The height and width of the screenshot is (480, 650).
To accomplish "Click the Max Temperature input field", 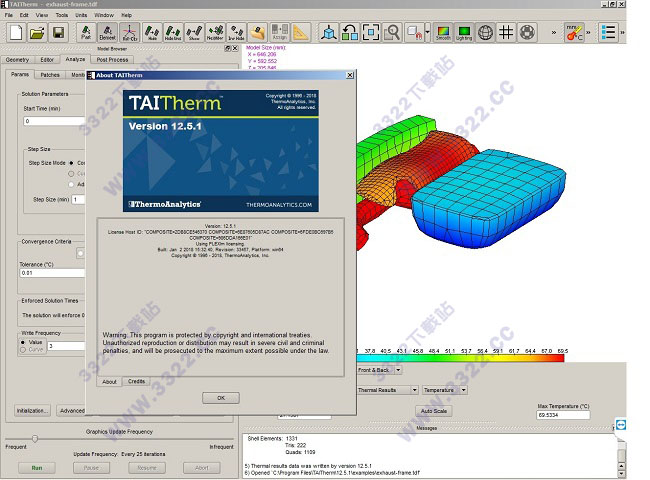I will pos(563,415).
